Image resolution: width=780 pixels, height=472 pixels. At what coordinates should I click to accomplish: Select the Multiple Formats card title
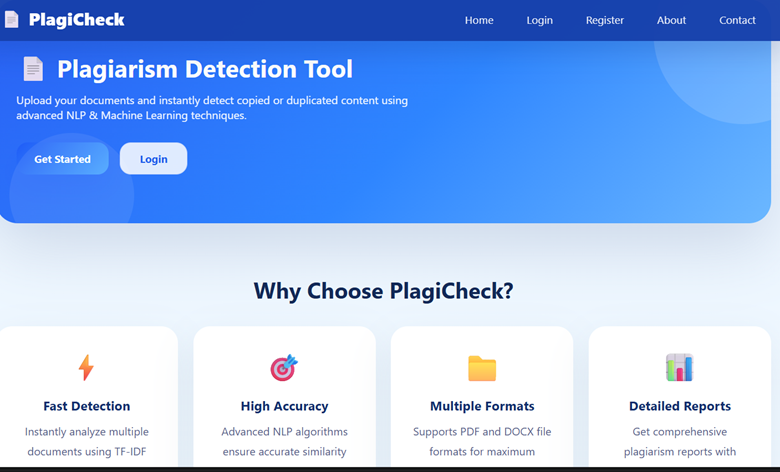point(482,406)
